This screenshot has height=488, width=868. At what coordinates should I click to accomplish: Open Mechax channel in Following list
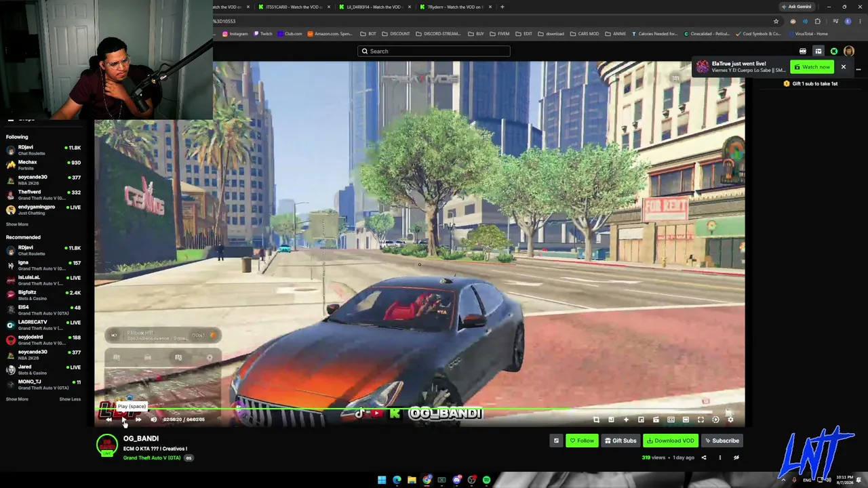coord(43,165)
